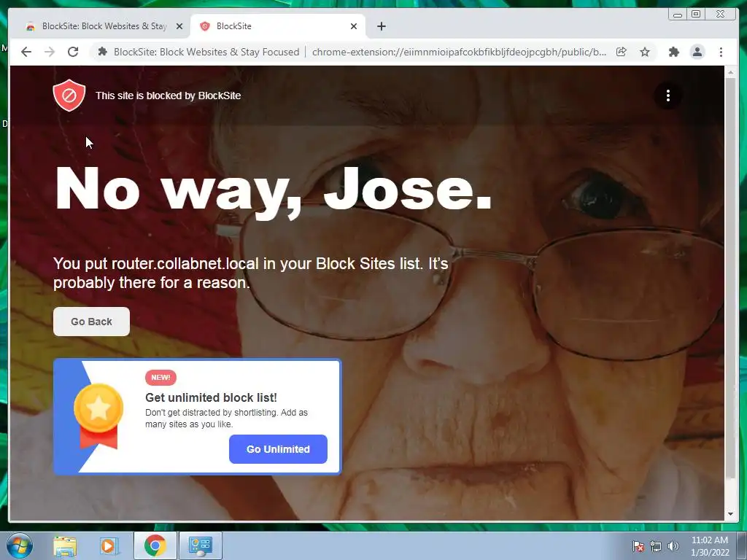Click the Go Unlimited button
747x560 pixels.
(278, 449)
